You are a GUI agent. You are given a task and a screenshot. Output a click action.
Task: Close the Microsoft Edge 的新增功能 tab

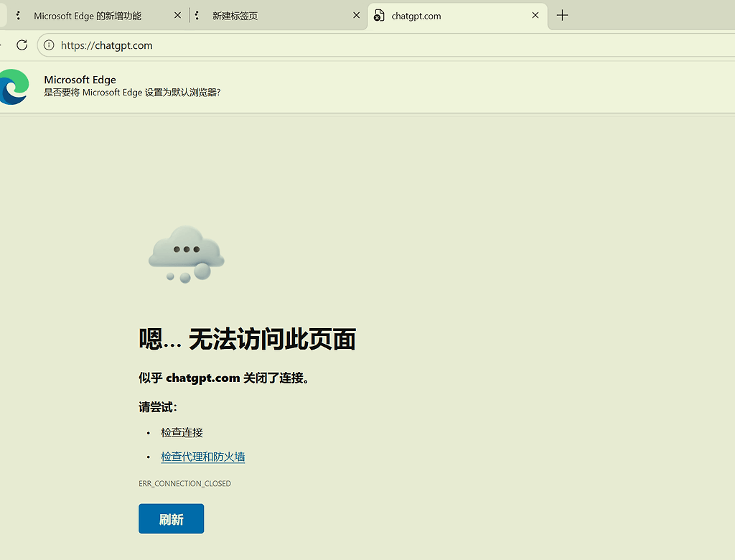(178, 16)
